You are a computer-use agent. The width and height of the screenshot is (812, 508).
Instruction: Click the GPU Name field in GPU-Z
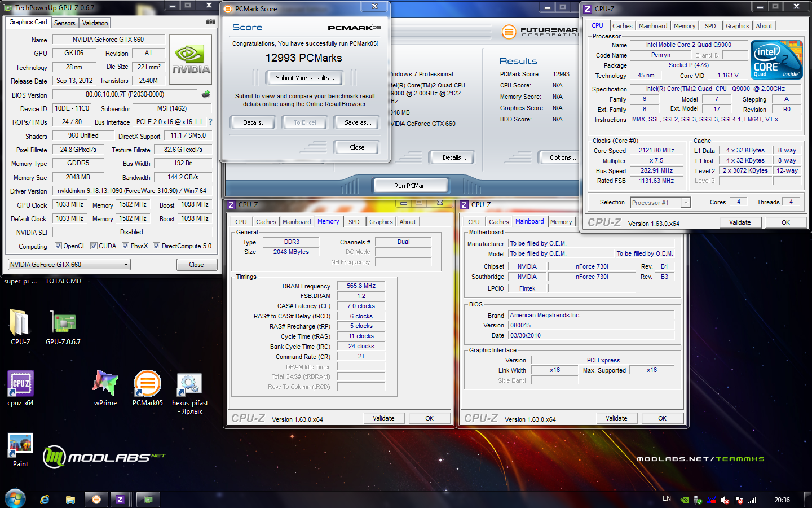[x=108, y=40]
